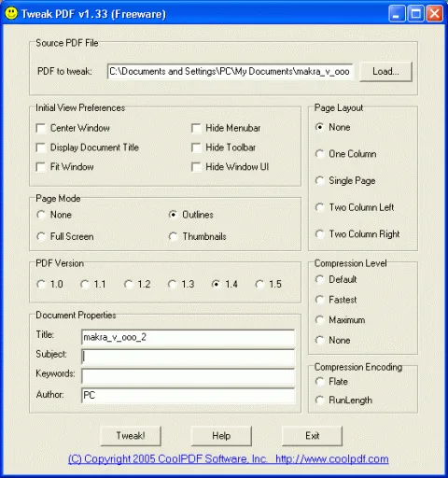Click the Title input field

click(188, 337)
